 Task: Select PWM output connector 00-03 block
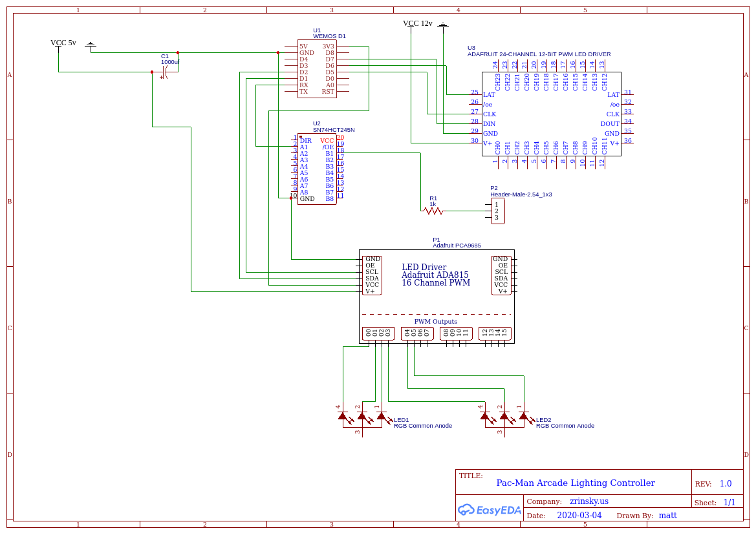click(378, 333)
